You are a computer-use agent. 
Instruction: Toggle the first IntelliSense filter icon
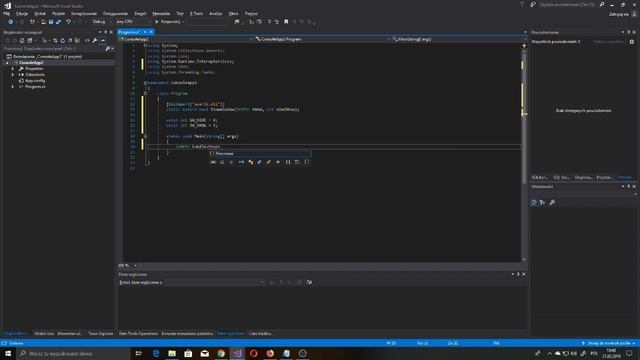213,162
